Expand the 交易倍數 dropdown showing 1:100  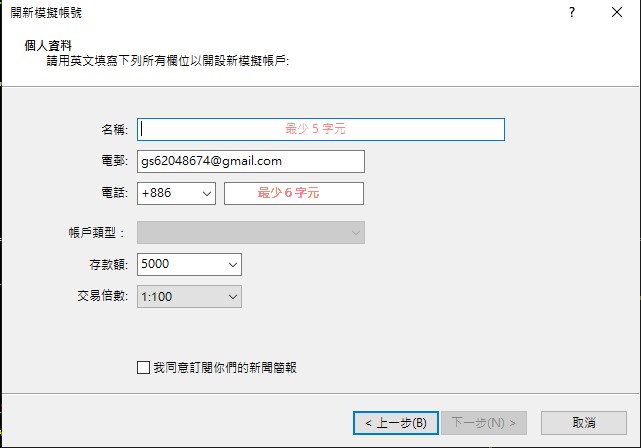coord(189,297)
